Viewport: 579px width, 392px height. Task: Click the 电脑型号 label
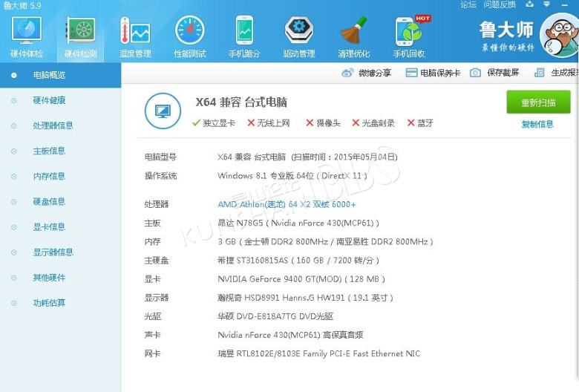pos(160,157)
